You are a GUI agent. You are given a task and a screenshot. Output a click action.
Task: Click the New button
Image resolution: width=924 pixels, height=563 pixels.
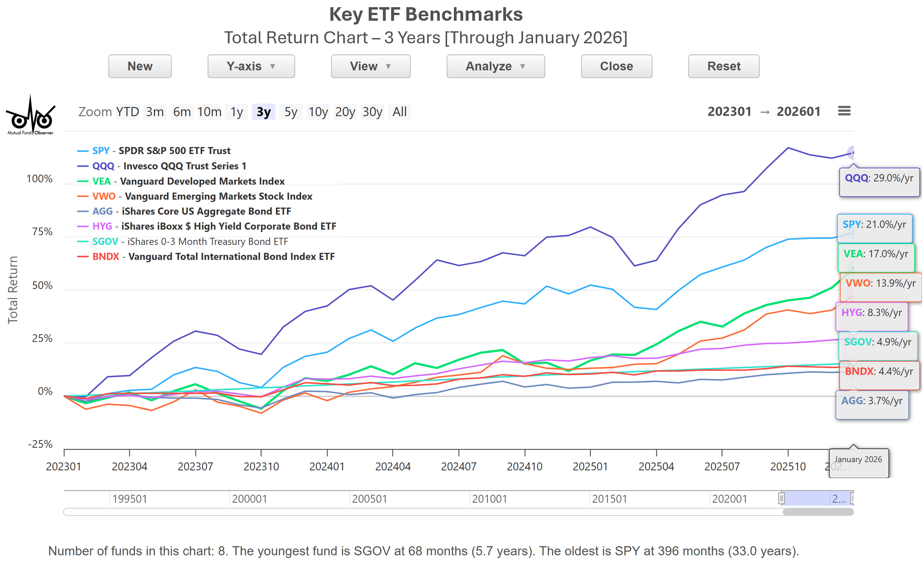140,66
